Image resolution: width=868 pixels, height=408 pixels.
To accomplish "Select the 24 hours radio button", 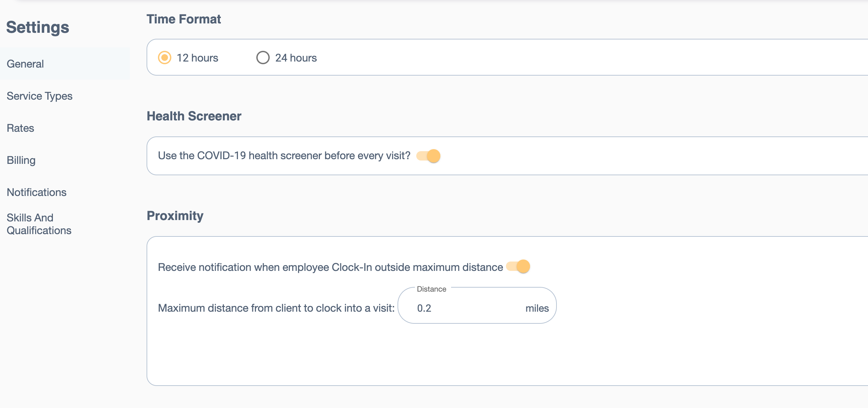I will point(262,58).
